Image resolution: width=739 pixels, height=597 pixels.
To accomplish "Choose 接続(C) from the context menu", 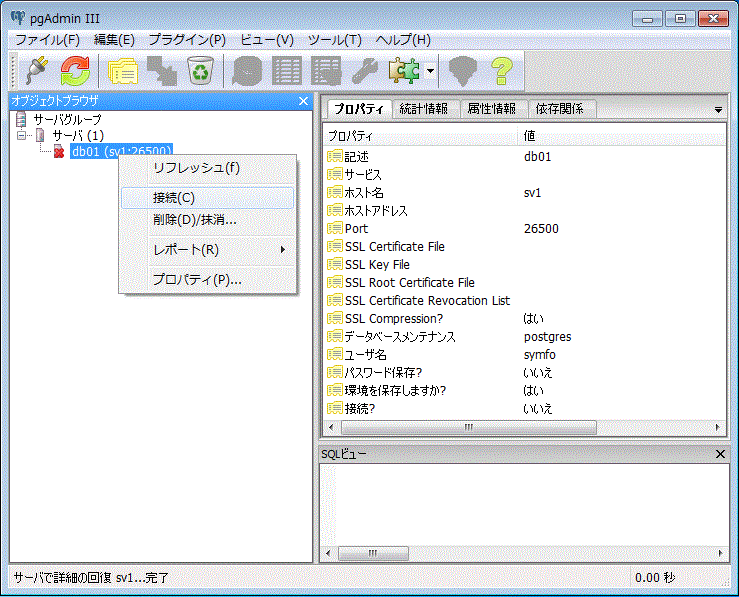I will click(207, 198).
